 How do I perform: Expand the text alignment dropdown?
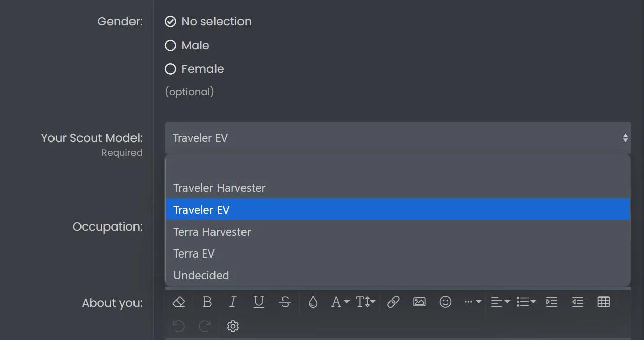click(x=500, y=302)
